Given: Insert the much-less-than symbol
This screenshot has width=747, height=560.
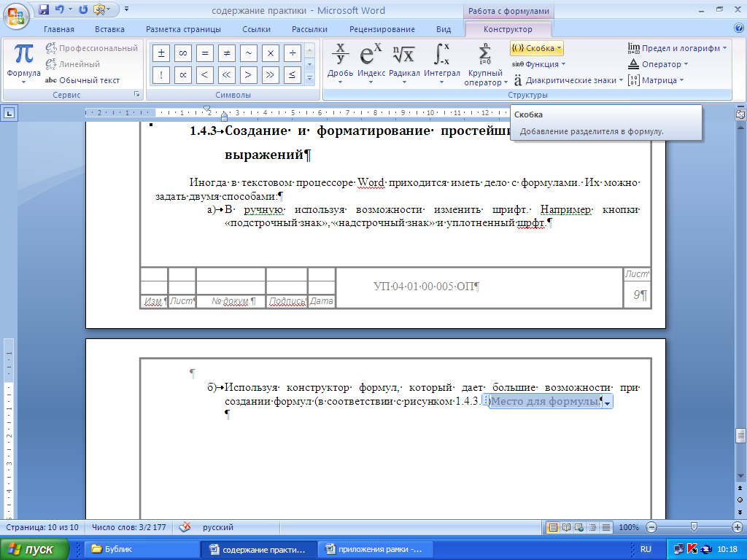Looking at the screenshot, I should (227, 75).
